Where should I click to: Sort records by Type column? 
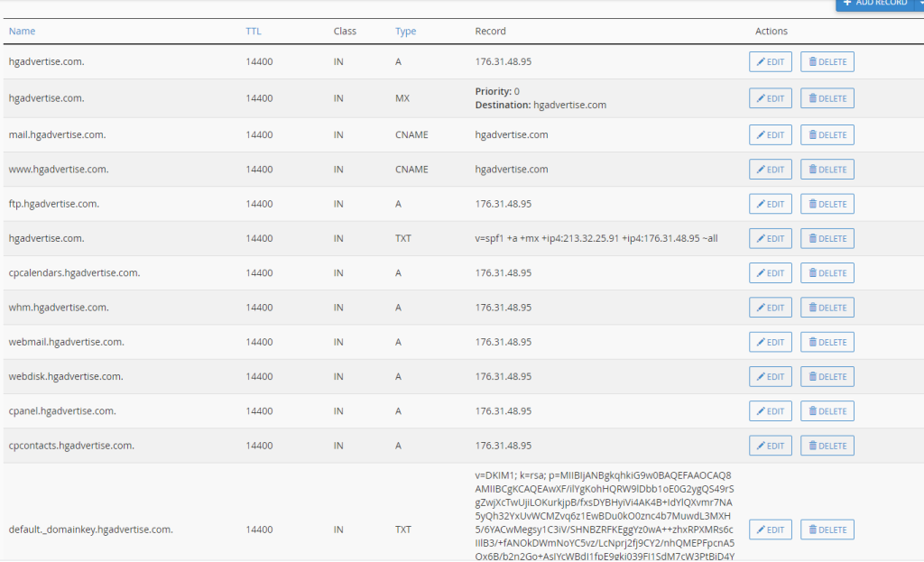pyautogui.click(x=405, y=31)
